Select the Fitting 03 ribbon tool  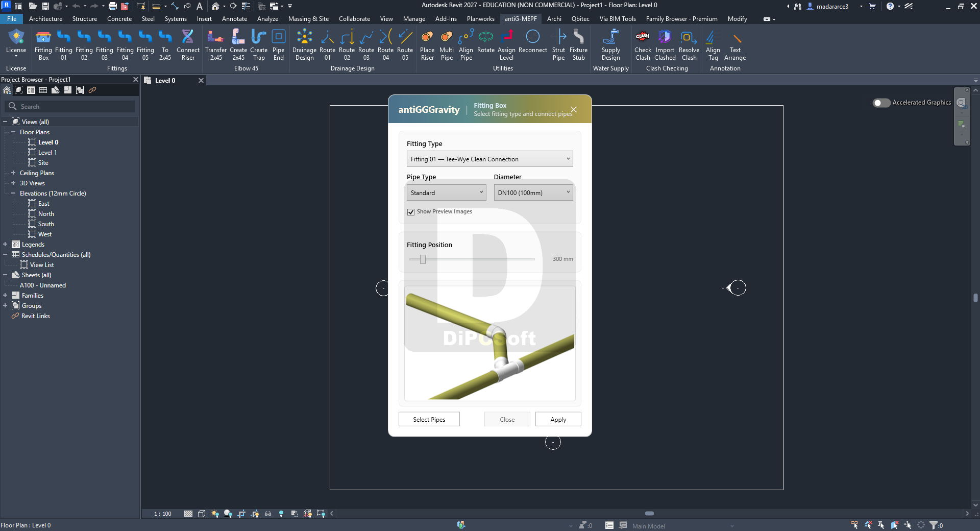[105, 45]
